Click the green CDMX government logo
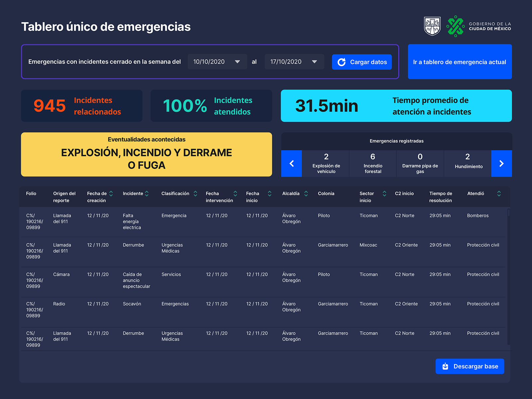Image resolution: width=532 pixels, height=399 pixels. coord(455,26)
